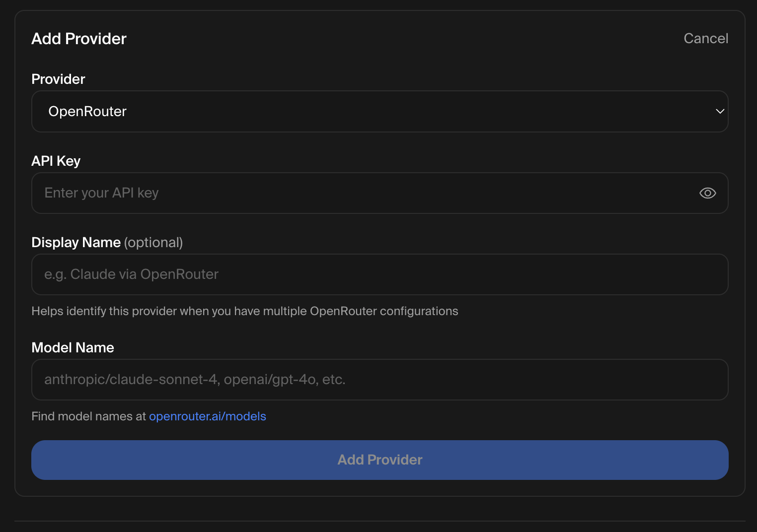Click the chevron on the Provider selector
Image resolution: width=757 pixels, height=532 pixels.
tap(720, 111)
